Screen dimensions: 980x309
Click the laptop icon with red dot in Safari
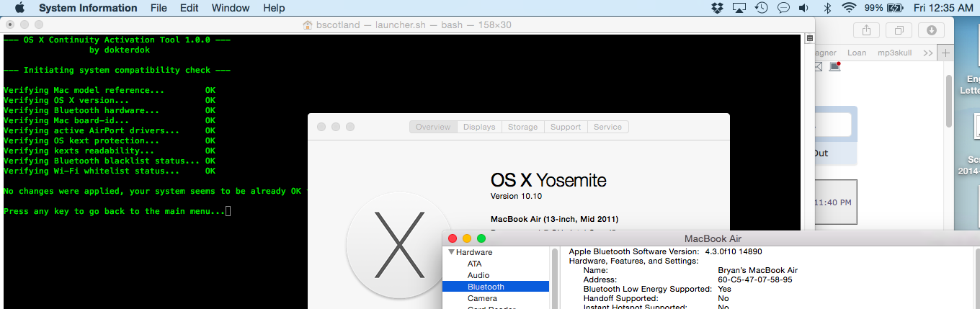coord(835,66)
